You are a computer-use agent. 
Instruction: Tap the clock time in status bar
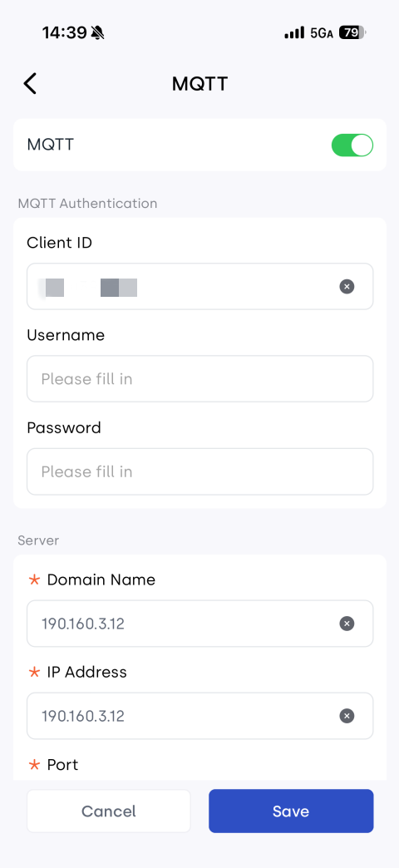pos(65,33)
